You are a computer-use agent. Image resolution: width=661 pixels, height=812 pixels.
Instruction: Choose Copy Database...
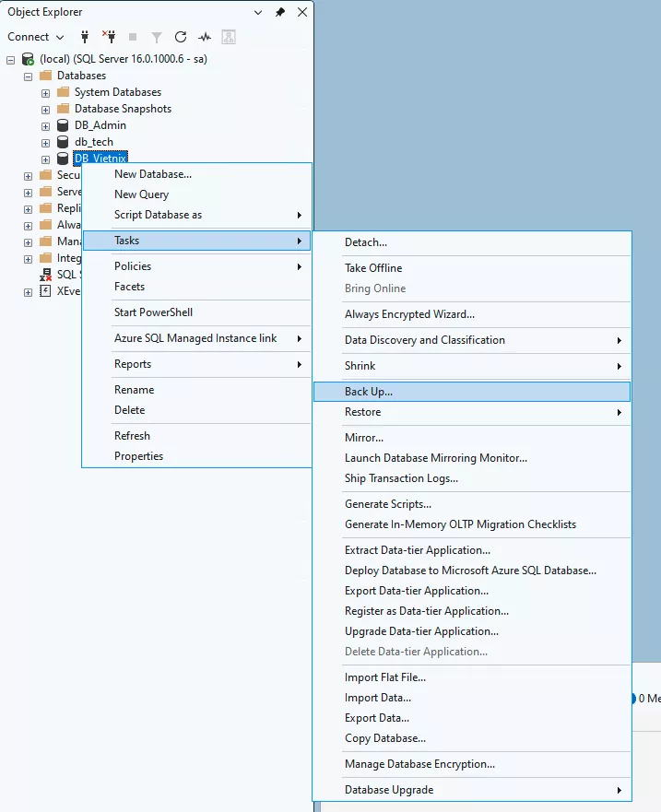472,738
